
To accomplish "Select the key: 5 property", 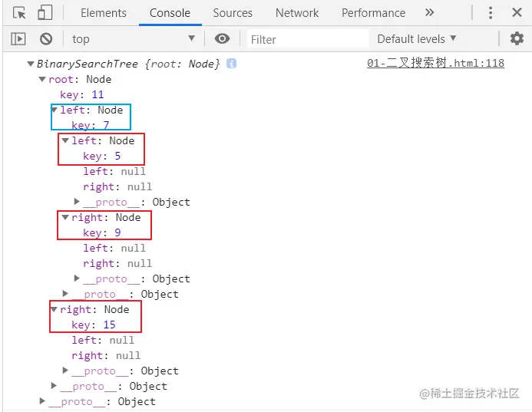I will coord(102,156).
